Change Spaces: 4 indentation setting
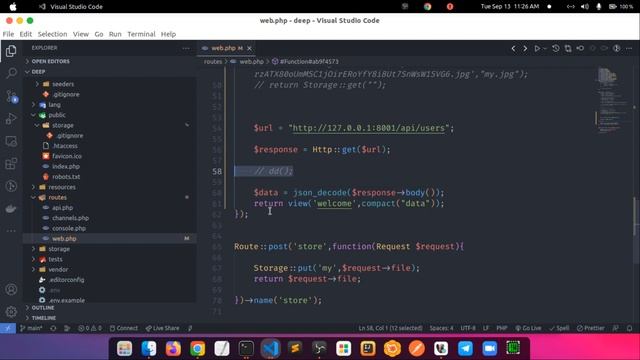This screenshot has width=640, height=360. pyautogui.click(x=441, y=328)
